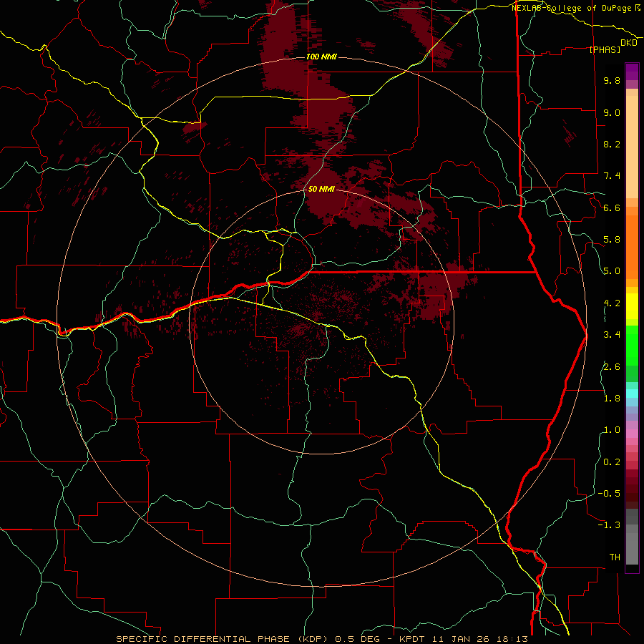The height and width of the screenshot is (644, 644).
Task: Click the -0.5 scale value
Action: click(609, 493)
